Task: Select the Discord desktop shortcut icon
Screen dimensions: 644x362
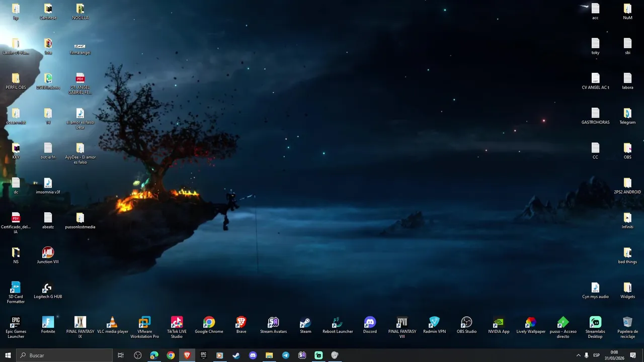Action: pos(370,325)
